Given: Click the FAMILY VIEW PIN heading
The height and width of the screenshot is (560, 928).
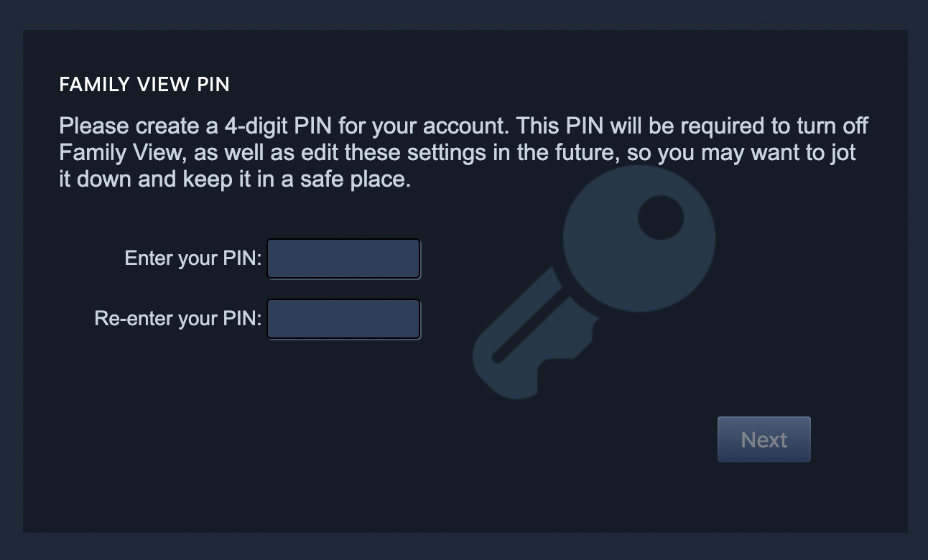Looking at the screenshot, I should [144, 85].
